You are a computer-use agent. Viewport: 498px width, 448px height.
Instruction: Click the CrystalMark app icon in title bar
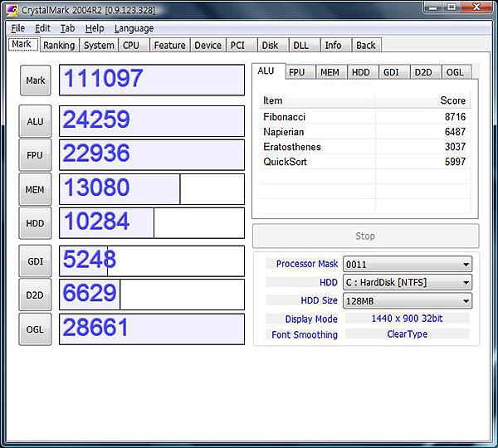(12, 10)
